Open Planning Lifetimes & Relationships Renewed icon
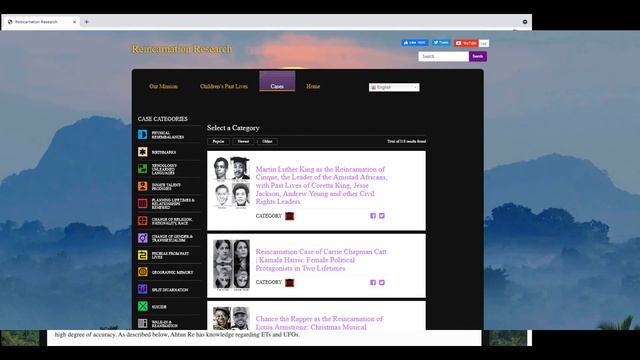The height and width of the screenshot is (360, 640). [x=142, y=203]
